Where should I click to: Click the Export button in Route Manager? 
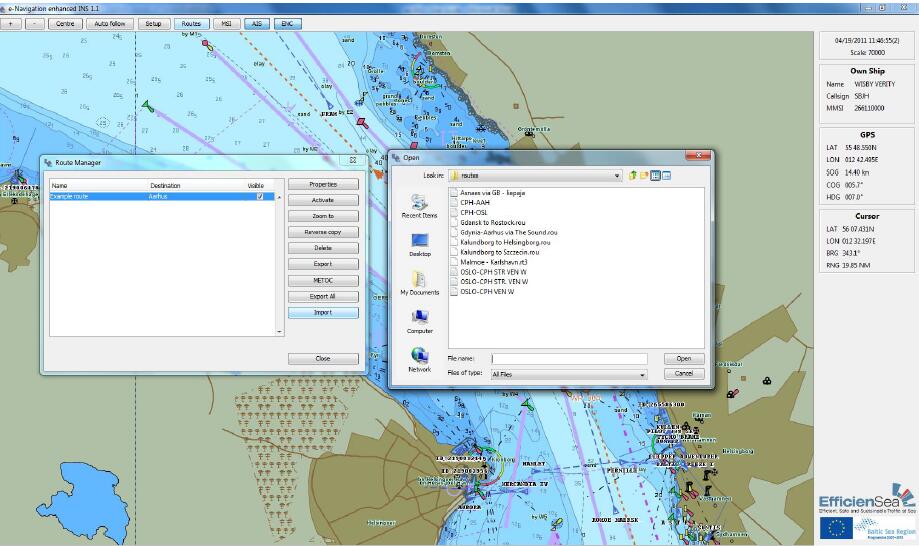[323, 264]
